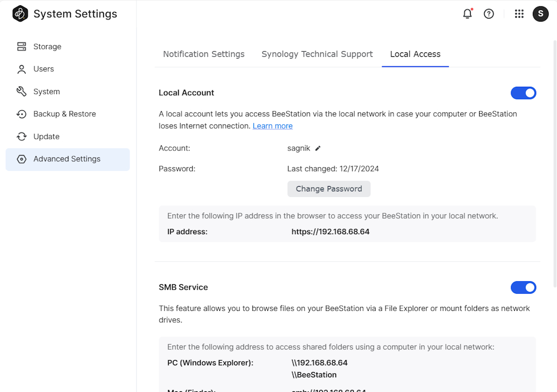557x392 pixels.
Task: Open the help question mark icon
Action: coord(489,14)
